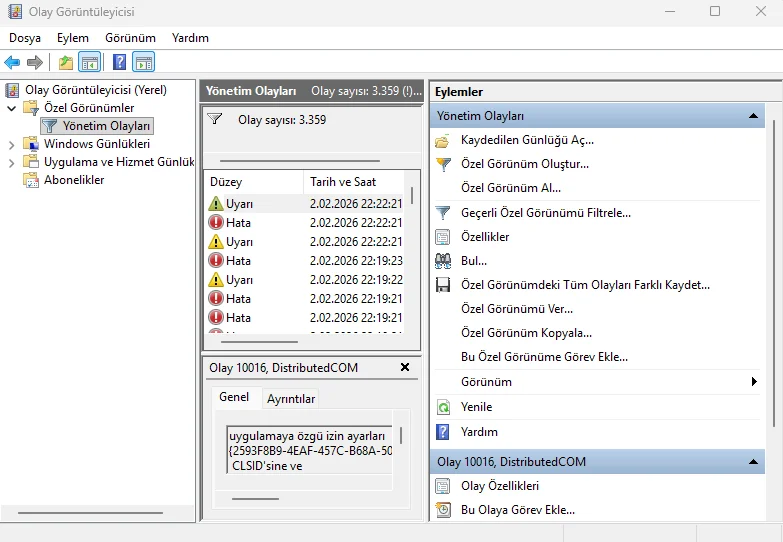The height and width of the screenshot is (542, 783).
Task: Click the event list vertical scrollbar
Action: pos(412,195)
